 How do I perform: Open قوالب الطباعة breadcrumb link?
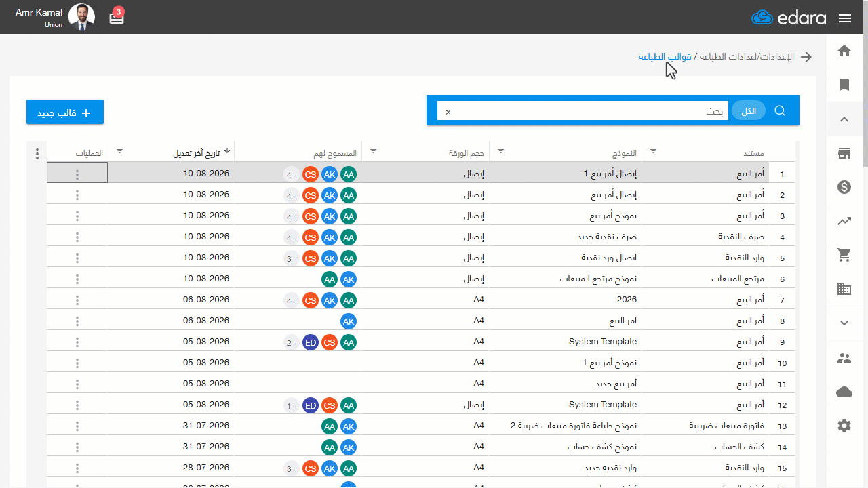tap(665, 57)
